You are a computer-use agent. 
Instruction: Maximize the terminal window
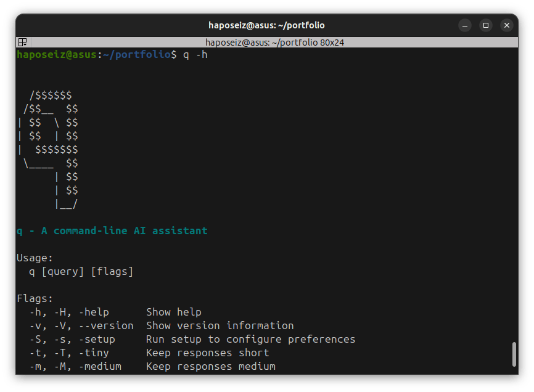(x=485, y=25)
